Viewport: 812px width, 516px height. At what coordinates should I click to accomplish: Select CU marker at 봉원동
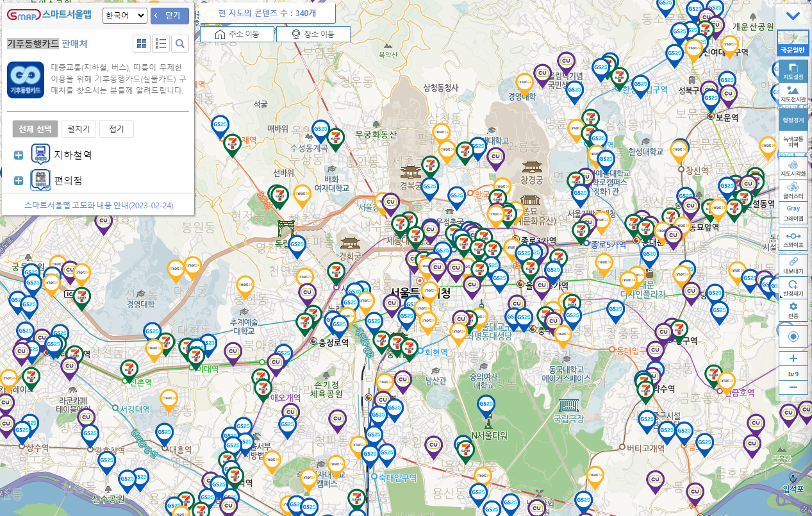pyautogui.click(x=104, y=222)
